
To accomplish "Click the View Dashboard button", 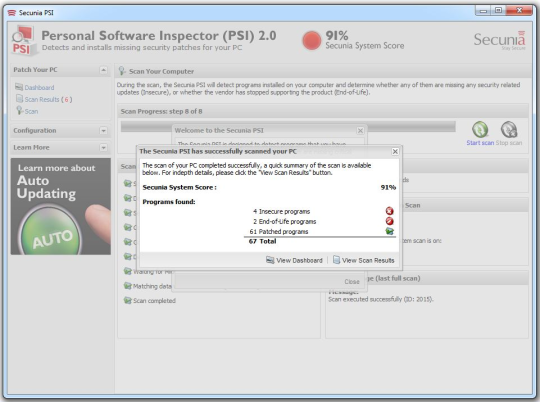I will tap(294, 260).
